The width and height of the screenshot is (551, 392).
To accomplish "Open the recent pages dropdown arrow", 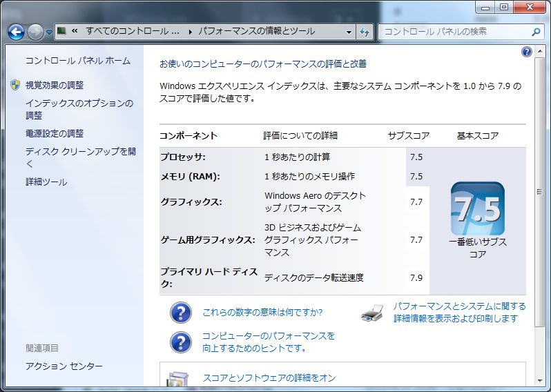I will point(49,32).
